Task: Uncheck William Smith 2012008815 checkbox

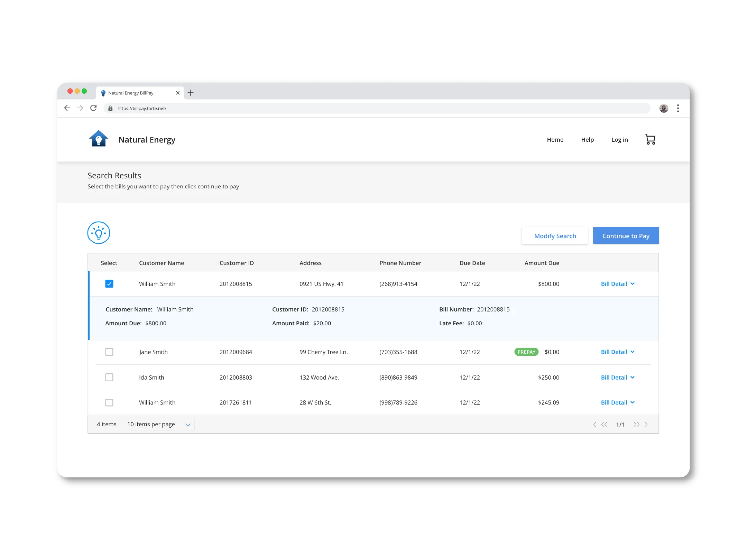Action: click(109, 284)
